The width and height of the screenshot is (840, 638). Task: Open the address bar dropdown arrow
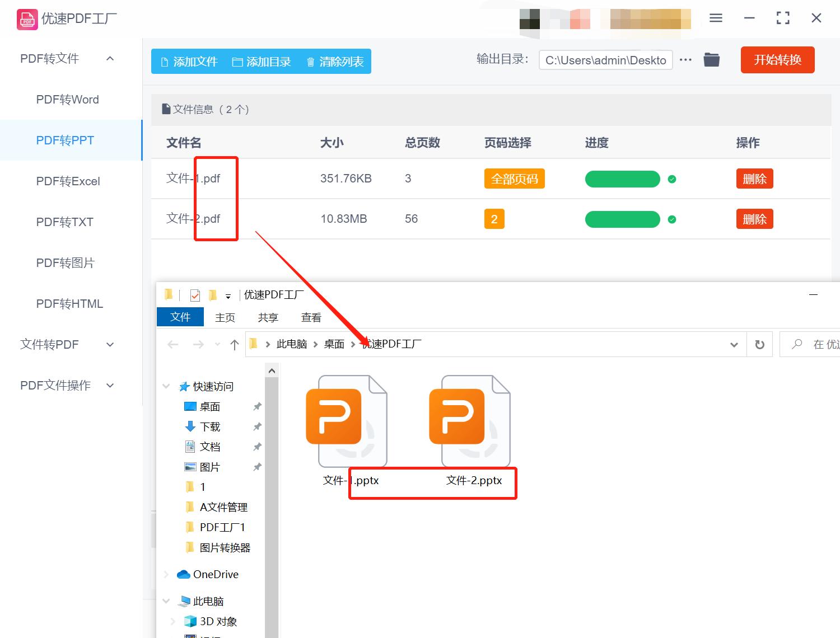coord(734,344)
